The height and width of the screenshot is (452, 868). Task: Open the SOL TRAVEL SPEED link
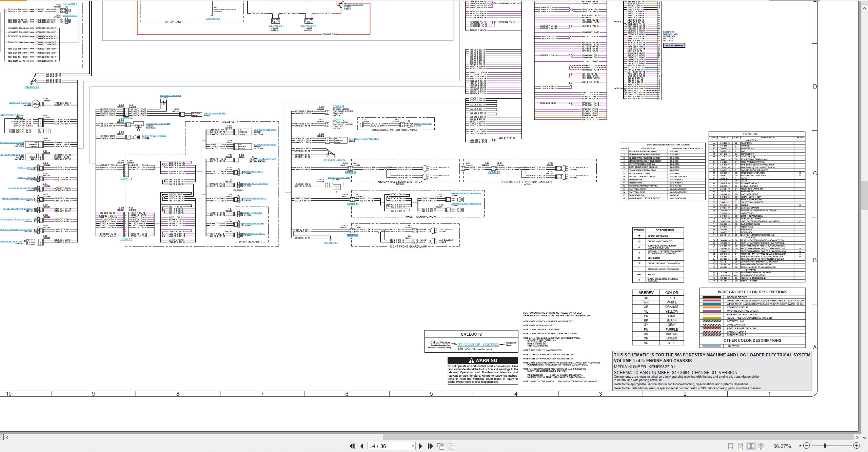254,234
